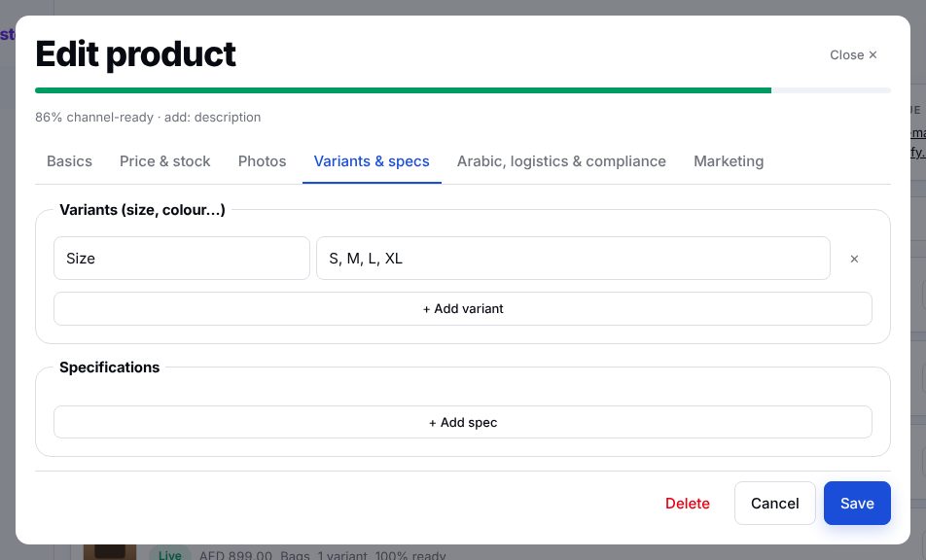Click the variant name field containing Size
This screenshot has width=926, height=560.
point(182,259)
